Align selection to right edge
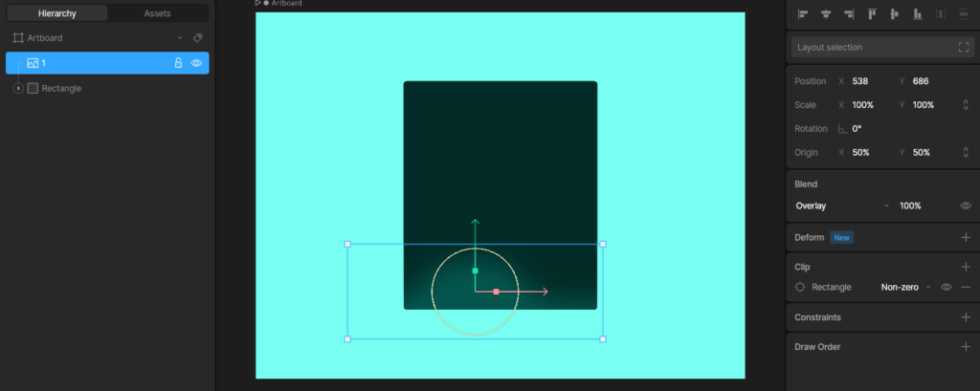The image size is (980, 391). [849, 14]
